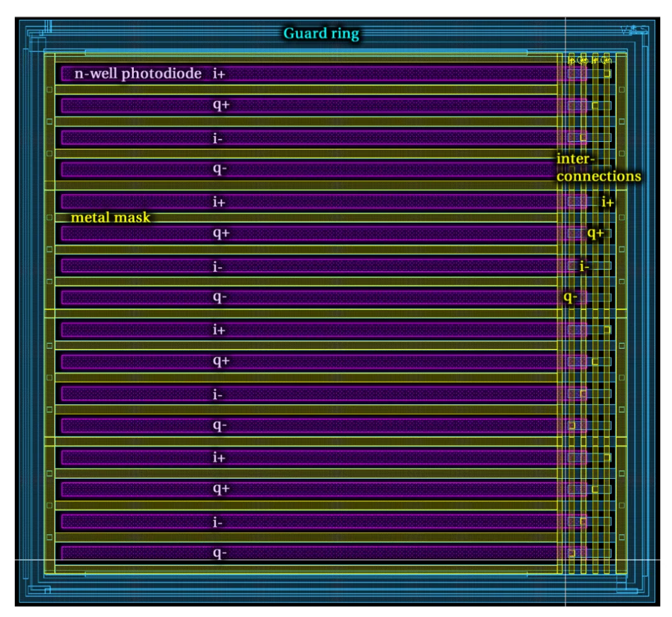Image resolution: width=672 pixels, height=617 pixels.
Task: Select the topmost white "q+" strip label
Action: point(221,105)
